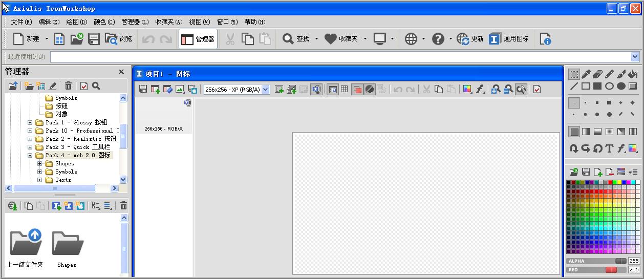The height and width of the screenshot is (279, 644).
Task: Adjust the RED color slider
Action: pyautogui.click(x=611, y=270)
